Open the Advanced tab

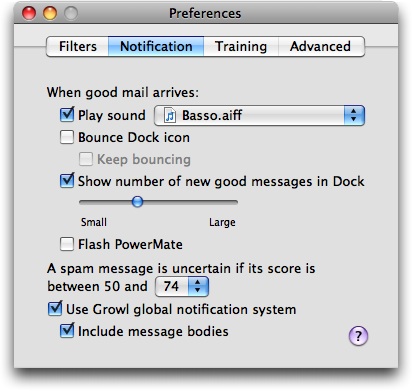pyautogui.click(x=321, y=46)
